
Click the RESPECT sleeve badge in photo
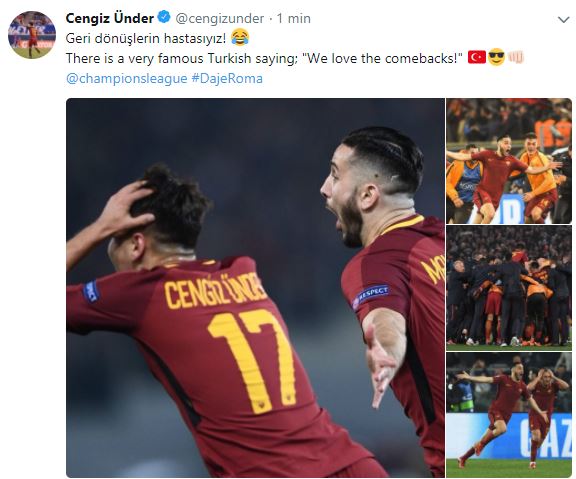(x=370, y=295)
